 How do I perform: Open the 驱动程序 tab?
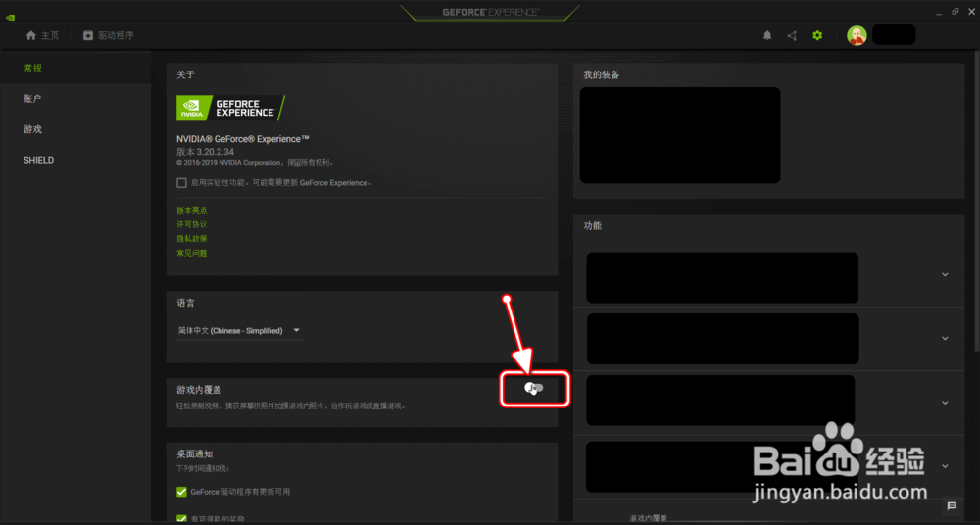pos(109,35)
